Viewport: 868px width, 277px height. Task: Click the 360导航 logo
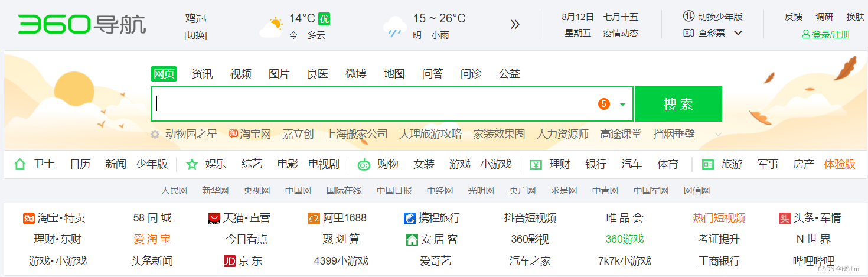click(81, 25)
